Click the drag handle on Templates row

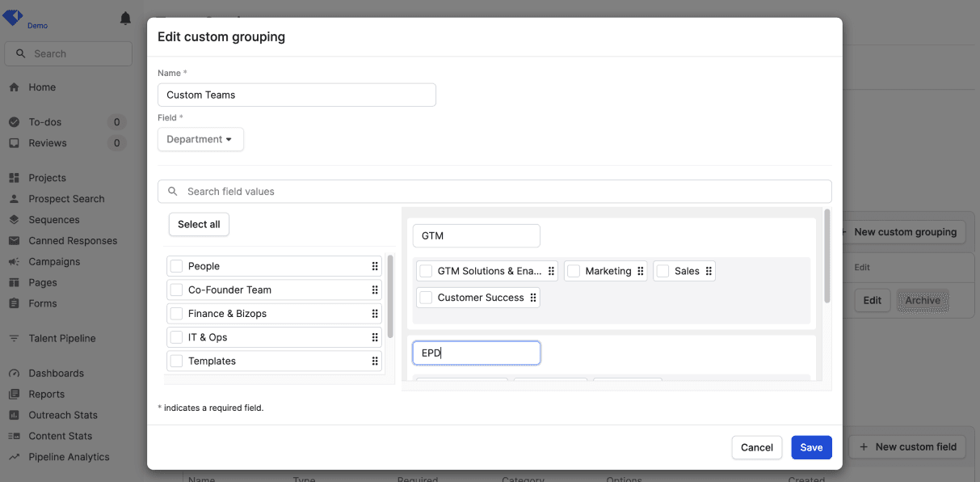[x=375, y=361]
